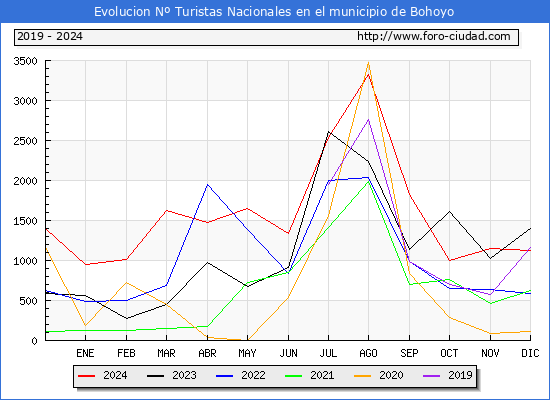The width and height of the screenshot is (550, 400).
Task: Click the purple 2019 legend swatch
Action: [431, 376]
